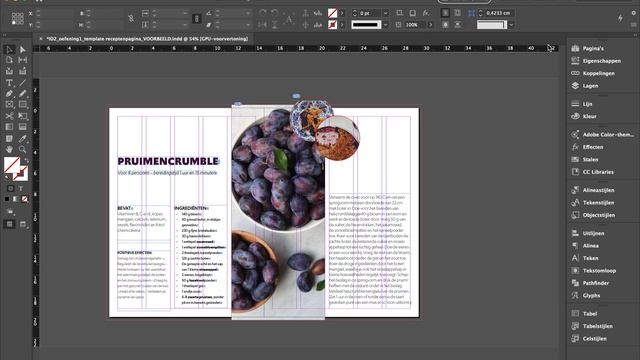
Task: Select the Gradient Feather tool
Action: [x=23, y=127]
